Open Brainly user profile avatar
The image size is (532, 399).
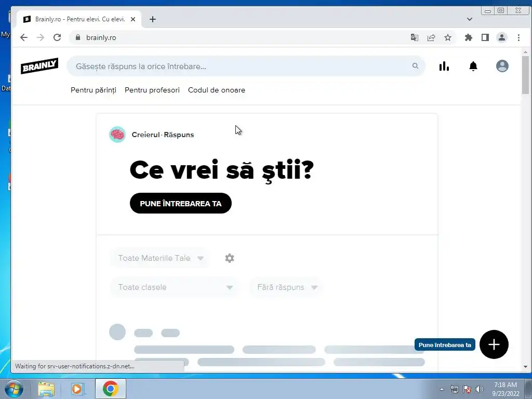[502, 66]
